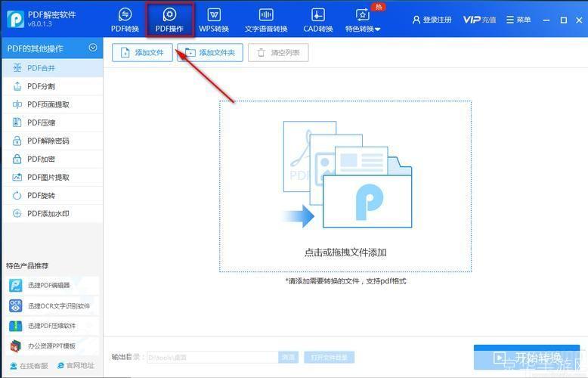Click the 浏览 browse button
The width and height of the screenshot is (588, 378).
click(288, 358)
